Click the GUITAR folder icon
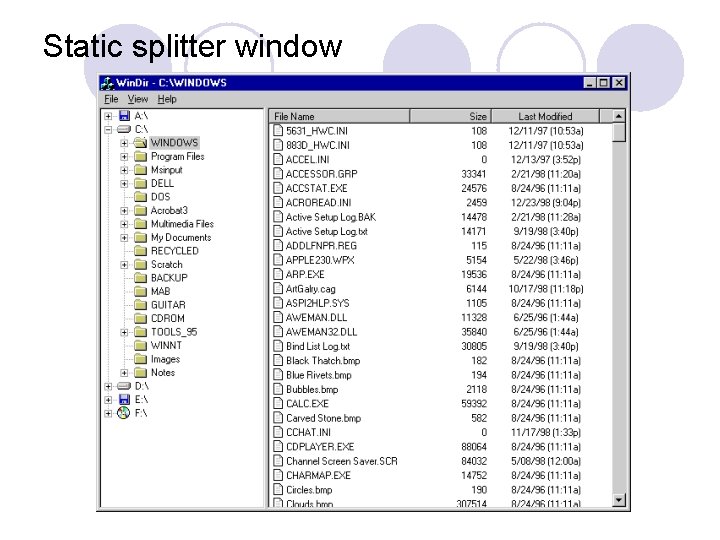720x540 pixels. pyautogui.click(x=140, y=305)
